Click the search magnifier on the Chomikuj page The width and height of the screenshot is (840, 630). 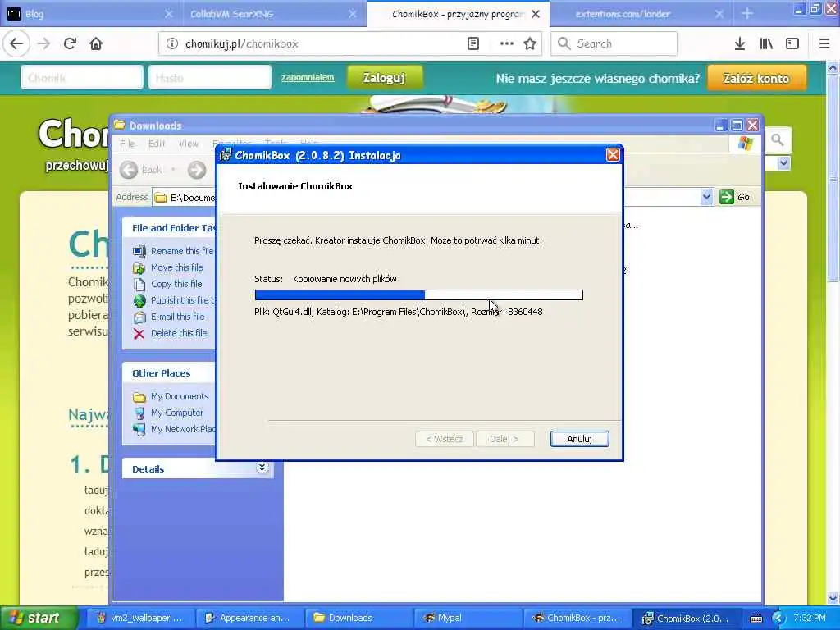pos(778,141)
